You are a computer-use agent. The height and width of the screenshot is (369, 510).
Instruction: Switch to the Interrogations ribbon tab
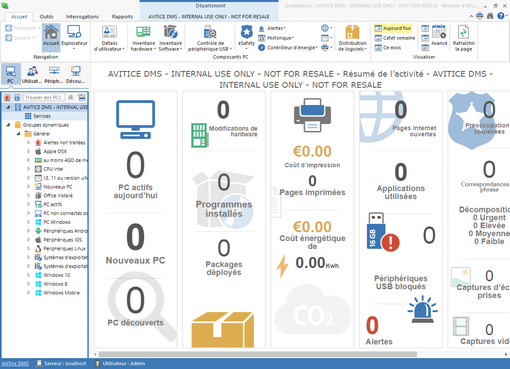[82, 17]
